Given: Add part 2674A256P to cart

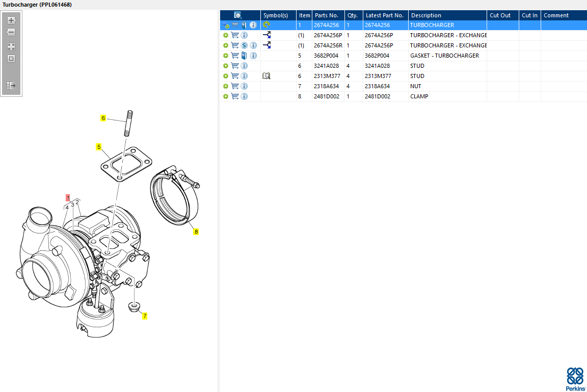Looking at the screenshot, I should point(235,35).
